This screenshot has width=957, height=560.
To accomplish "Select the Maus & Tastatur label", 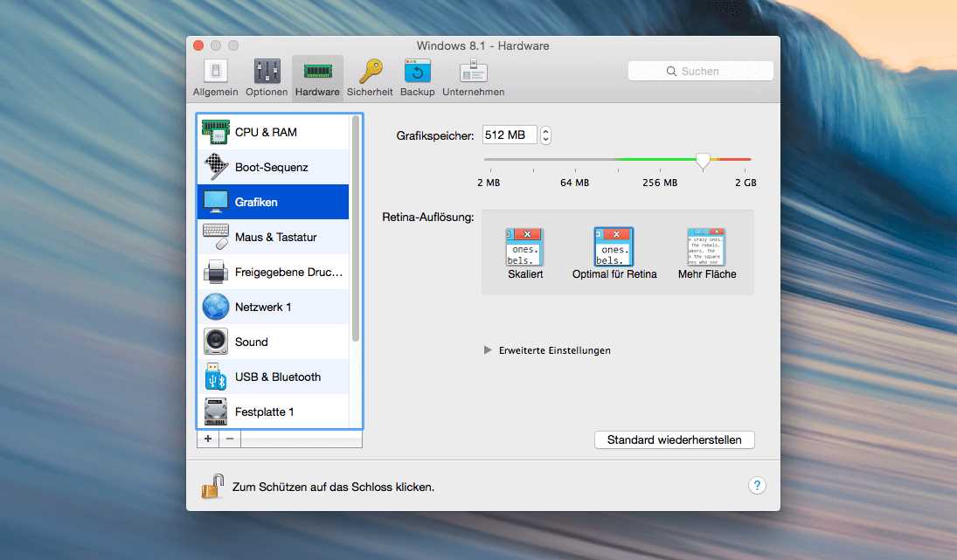I will (x=276, y=238).
